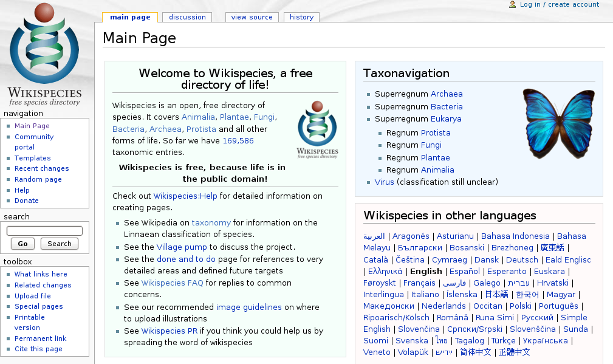Open the done and to do page
The image size is (613, 364).
click(186, 259)
